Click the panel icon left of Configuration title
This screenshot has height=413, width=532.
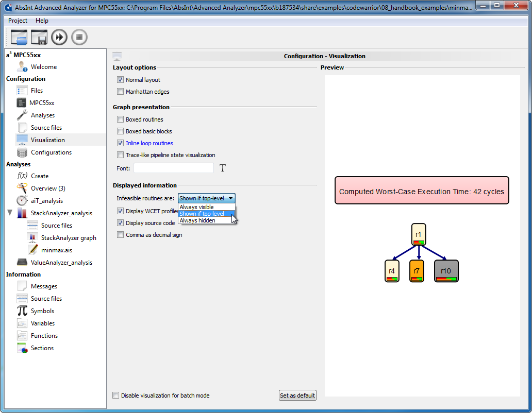point(117,56)
